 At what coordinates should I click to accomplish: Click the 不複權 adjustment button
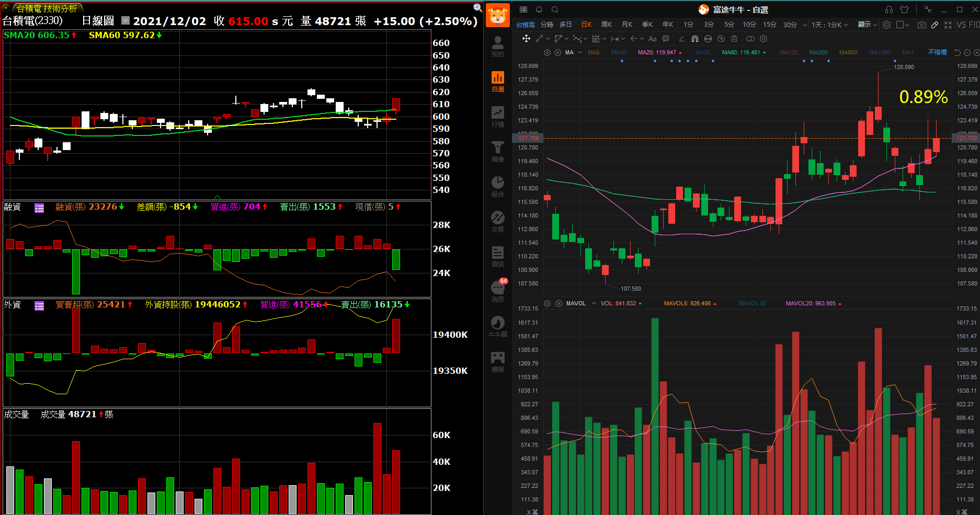[x=938, y=52]
